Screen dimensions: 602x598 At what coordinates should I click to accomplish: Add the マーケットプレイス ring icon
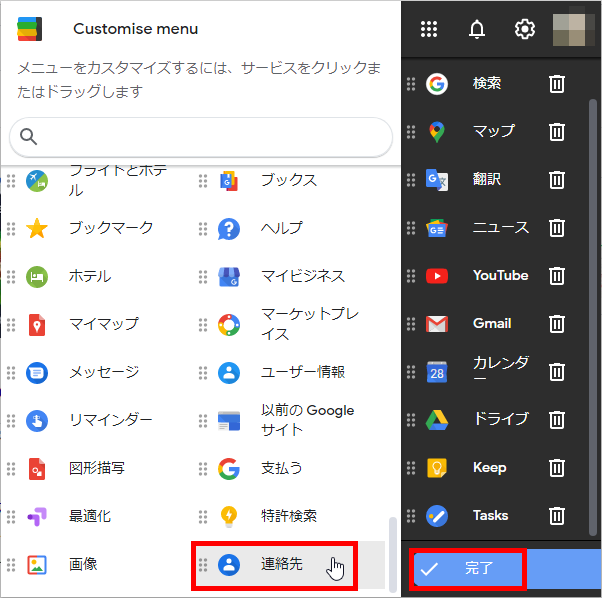(229, 325)
